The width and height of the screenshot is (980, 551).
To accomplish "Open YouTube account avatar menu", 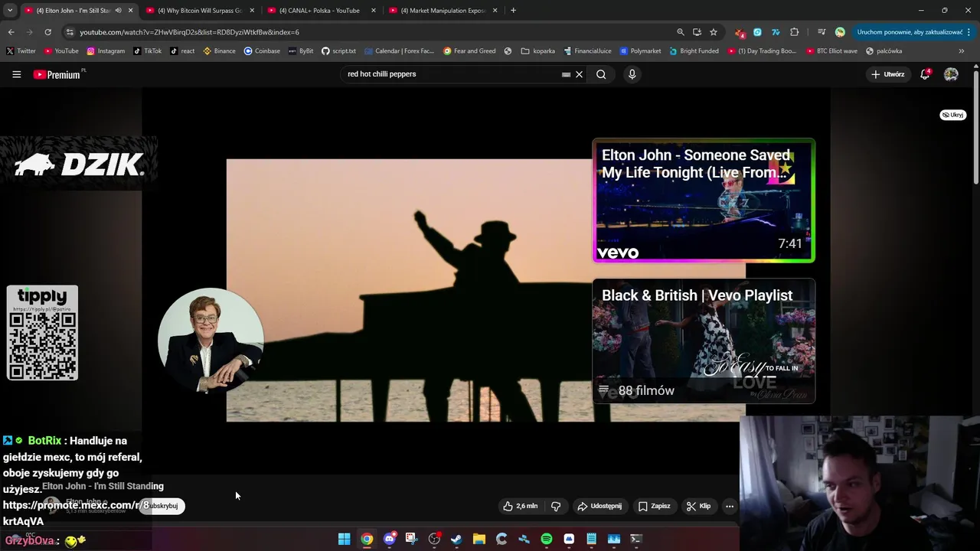I will (951, 74).
